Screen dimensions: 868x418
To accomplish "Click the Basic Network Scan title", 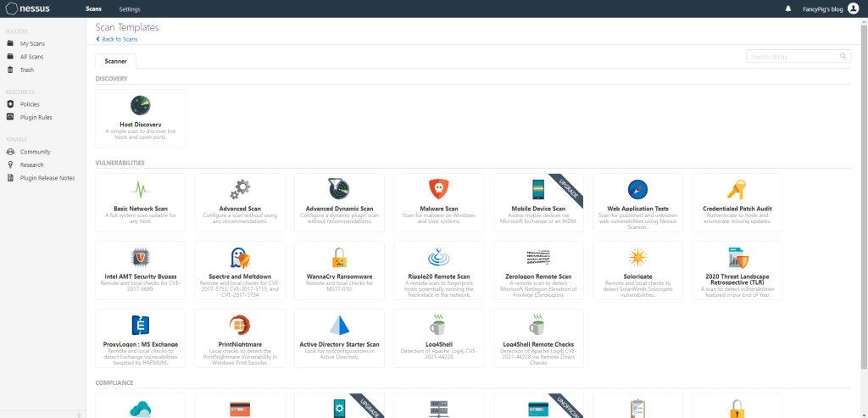I will 141,209.
